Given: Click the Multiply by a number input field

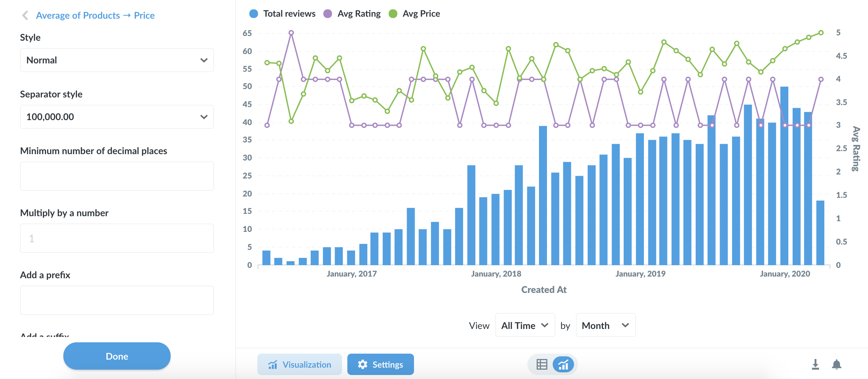Looking at the screenshot, I should tap(116, 239).
